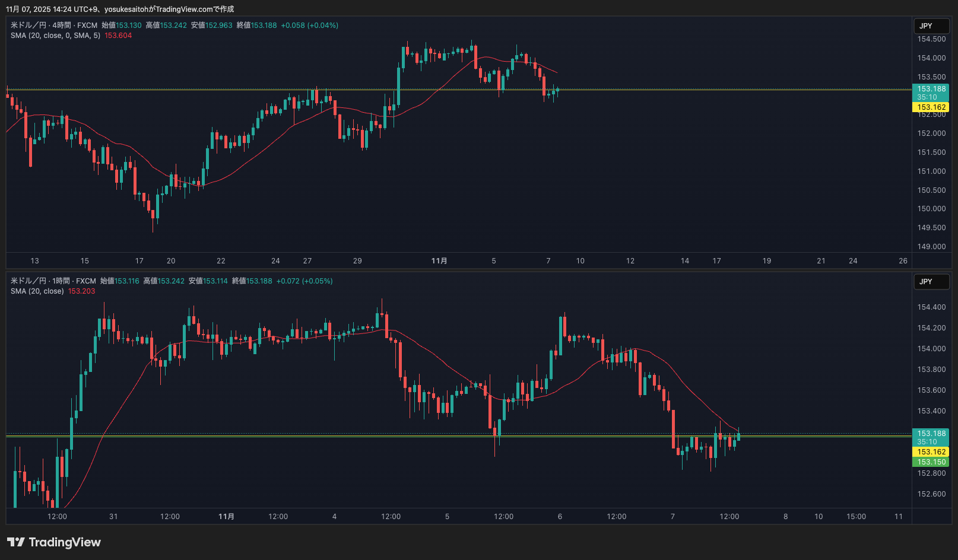The image size is (958, 560).
Task: Click the 149.000 level on the price axis
Action: tap(931, 247)
